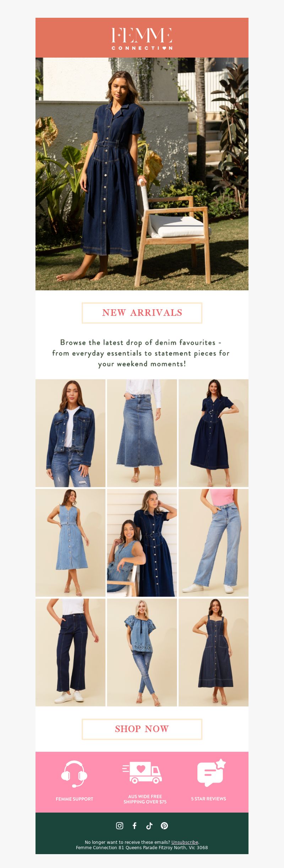Image resolution: width=284 pixels, height=868 pixels.
Task: Open the TikTok social icon
Action: point(149,826)
